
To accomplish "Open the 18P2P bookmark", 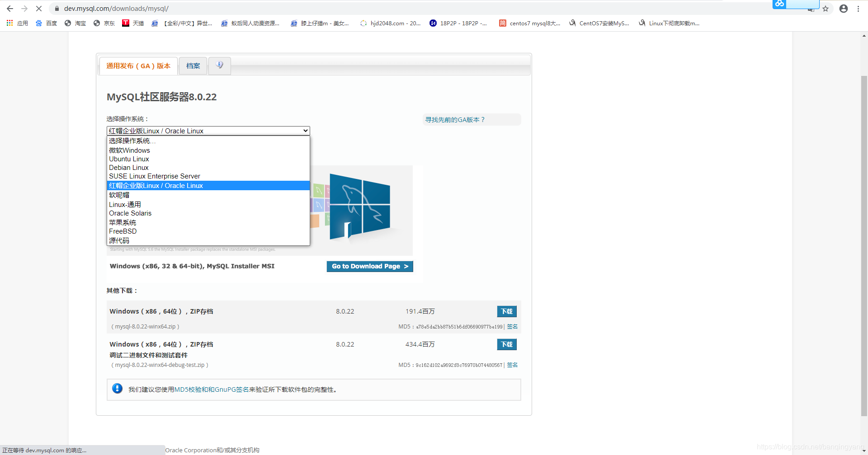I will coord(458,23).
